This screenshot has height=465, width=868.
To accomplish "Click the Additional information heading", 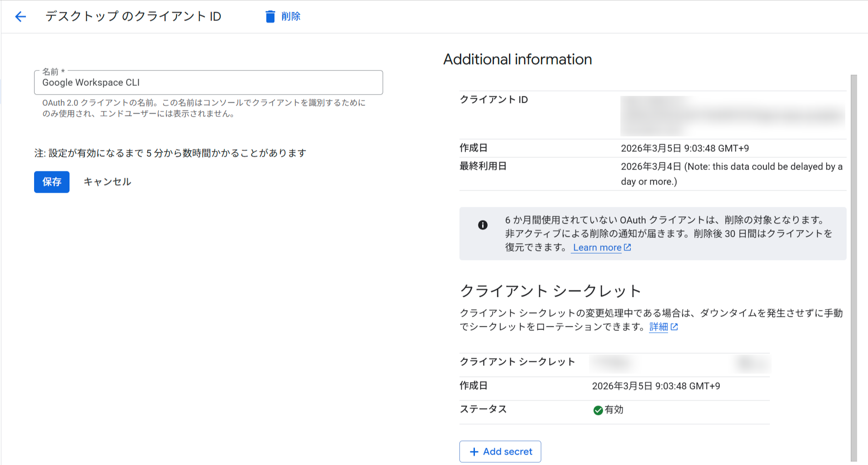I will click(x=518, y=59).
